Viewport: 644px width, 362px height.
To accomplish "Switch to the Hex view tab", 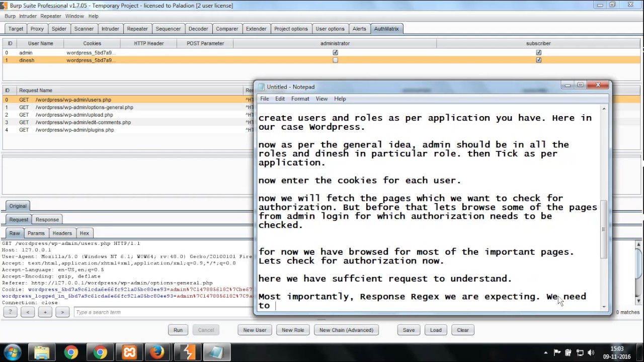I will (85, 233).
